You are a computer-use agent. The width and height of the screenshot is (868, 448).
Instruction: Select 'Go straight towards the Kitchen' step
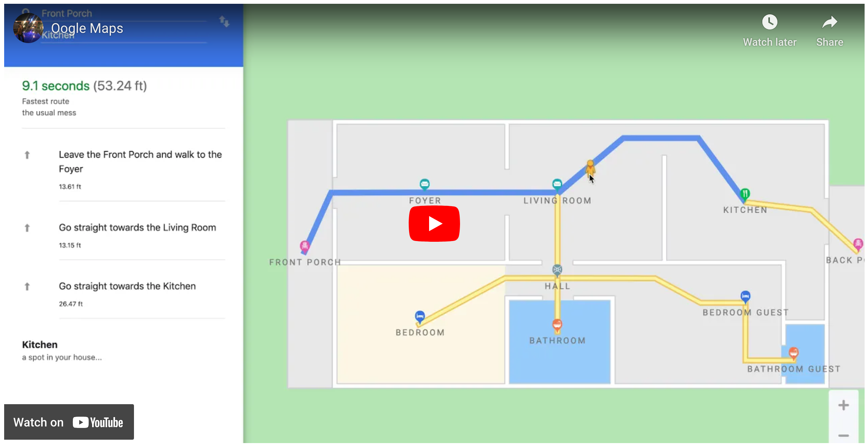click(x=127, y=286)
